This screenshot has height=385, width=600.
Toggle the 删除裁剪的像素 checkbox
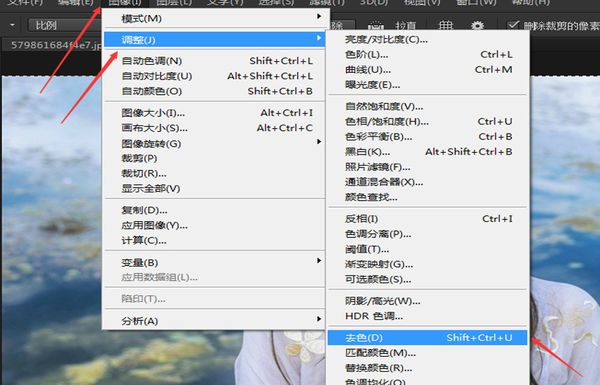pyautogui.click(x=513, y=26)
